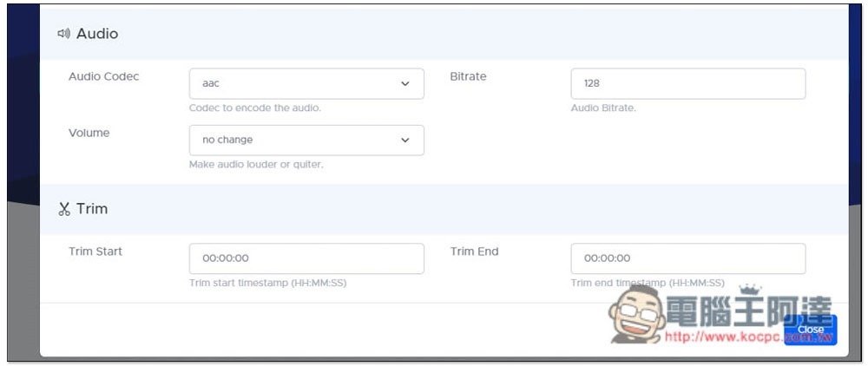The image size is (868, 366).
Task: Click the 'Codec to encode the audio' hint
Action: click(255, 108)
